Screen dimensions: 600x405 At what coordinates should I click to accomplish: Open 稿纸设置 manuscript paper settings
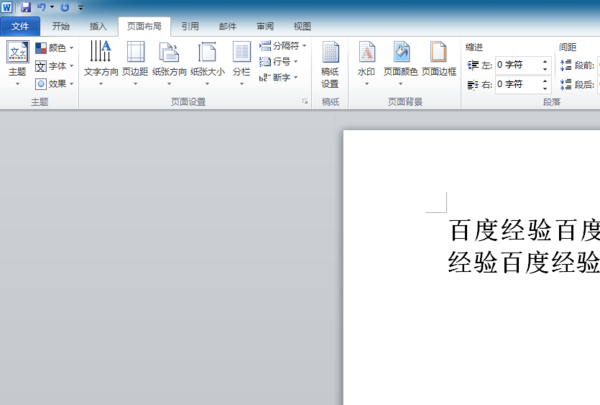(x=330, y=64)
